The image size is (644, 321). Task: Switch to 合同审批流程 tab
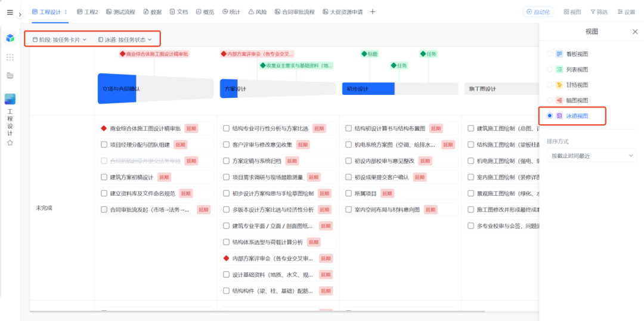[295, 12]
